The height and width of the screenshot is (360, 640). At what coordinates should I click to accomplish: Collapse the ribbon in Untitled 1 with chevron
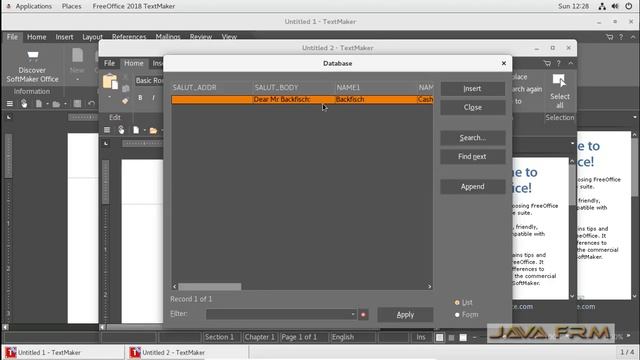click(x=633, y=37)
